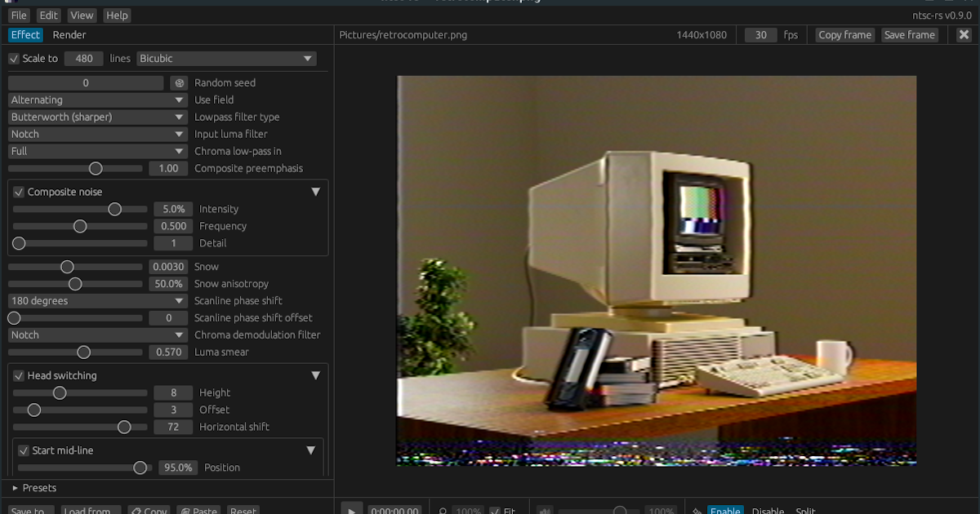Click the Composite noise Detail slider handle
The height and width of the screenshot is (514, 980).
point(19,243)
